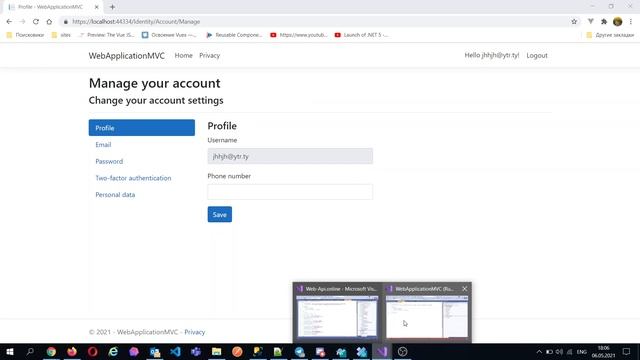640x360 pixels.
Task: Open the Extensions puzzle icon
Action: coord(604,22)
